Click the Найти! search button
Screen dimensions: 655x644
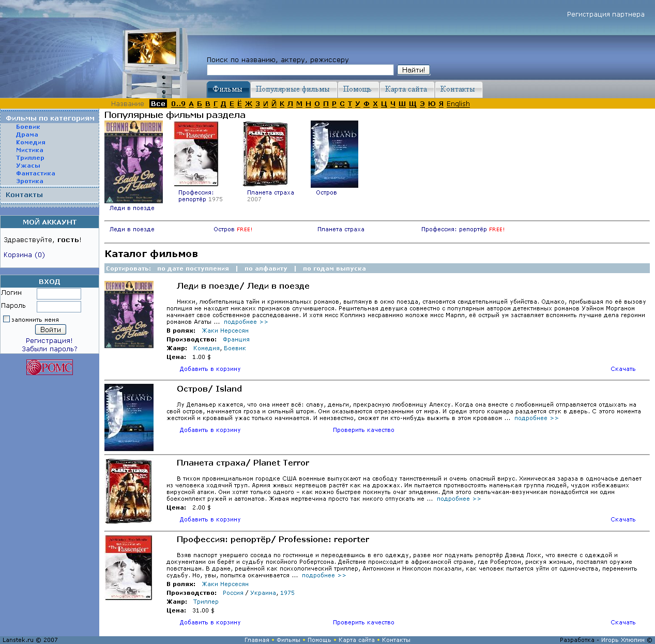[x=413, y=70]
